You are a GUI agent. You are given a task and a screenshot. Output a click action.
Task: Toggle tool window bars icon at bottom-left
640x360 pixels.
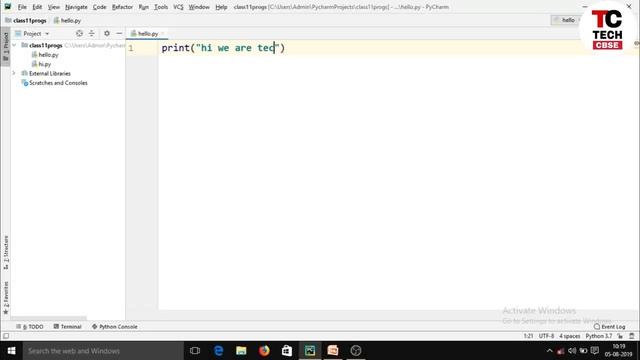point(6,336)
